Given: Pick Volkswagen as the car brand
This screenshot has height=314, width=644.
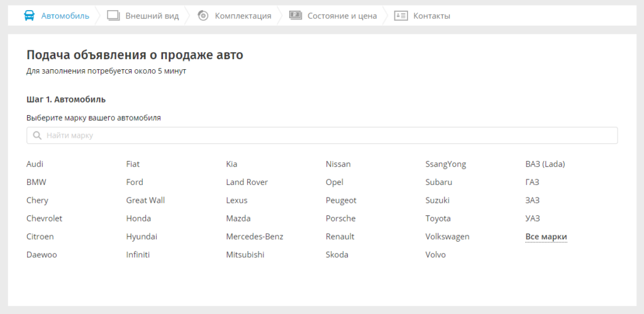Looking at the screenshot, I should [447, 237].
